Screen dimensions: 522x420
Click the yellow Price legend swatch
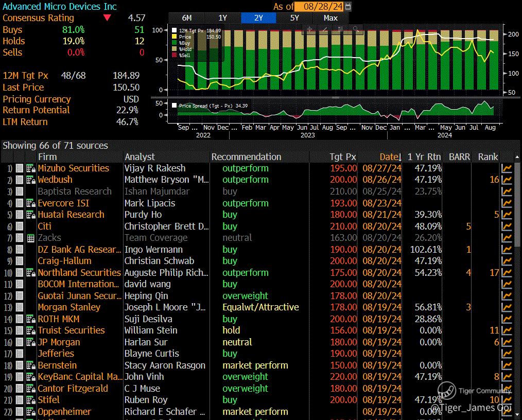(x=175, y=37)
